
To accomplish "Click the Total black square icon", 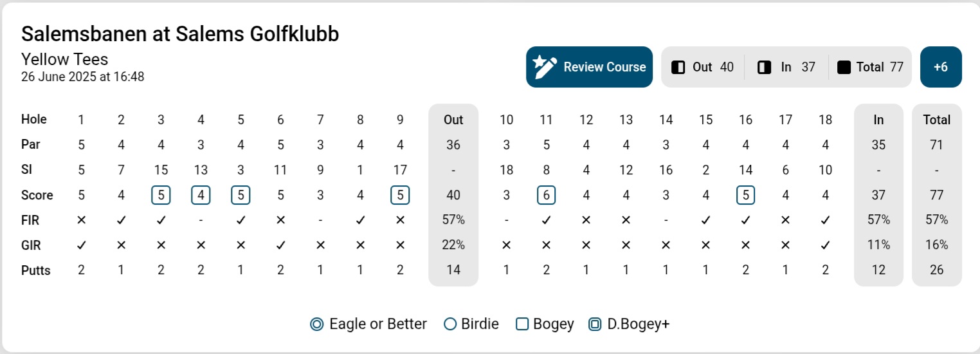I will [x=844, y=67].
